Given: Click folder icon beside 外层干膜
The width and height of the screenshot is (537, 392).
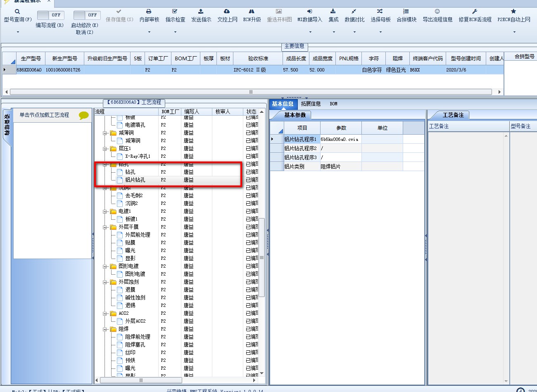Looking at the screenshot, I should pyautogui.click(x=113, y=227).
